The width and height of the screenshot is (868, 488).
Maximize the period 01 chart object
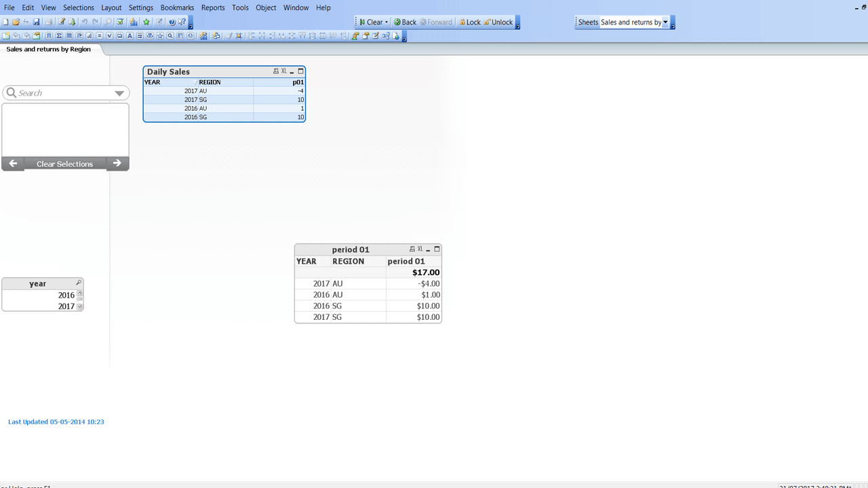pos(437,249)
